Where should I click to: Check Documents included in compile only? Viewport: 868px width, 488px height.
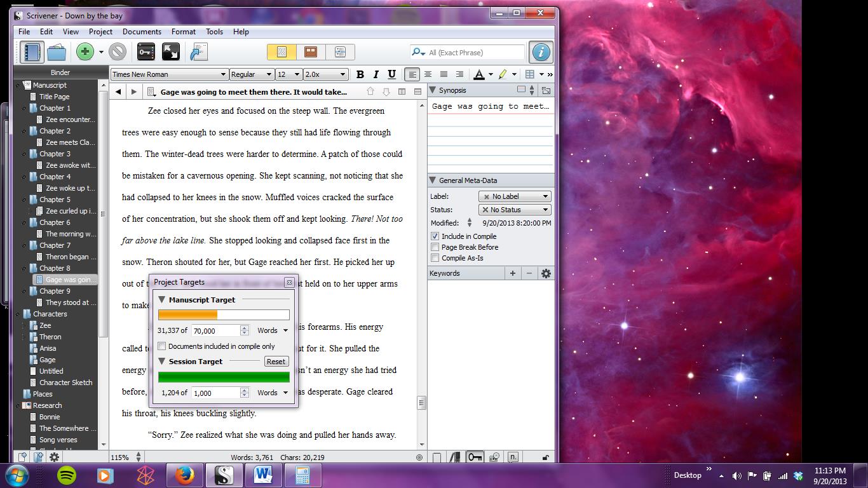[162, 346]
